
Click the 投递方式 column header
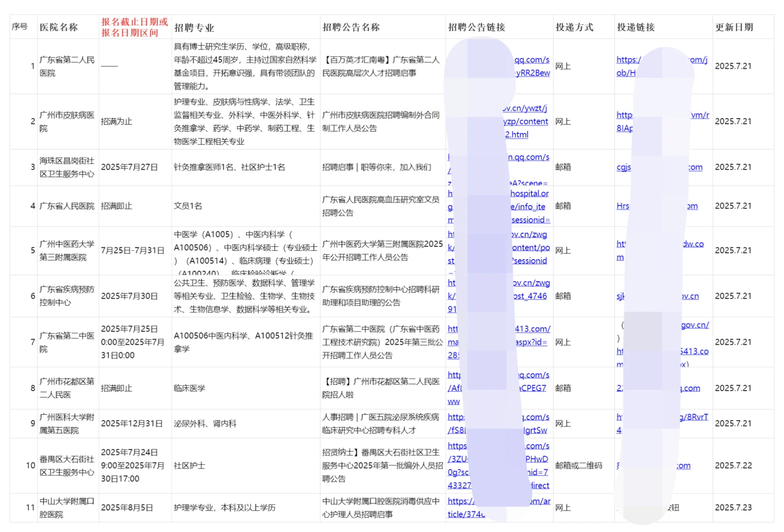click(x=575, y=27)
